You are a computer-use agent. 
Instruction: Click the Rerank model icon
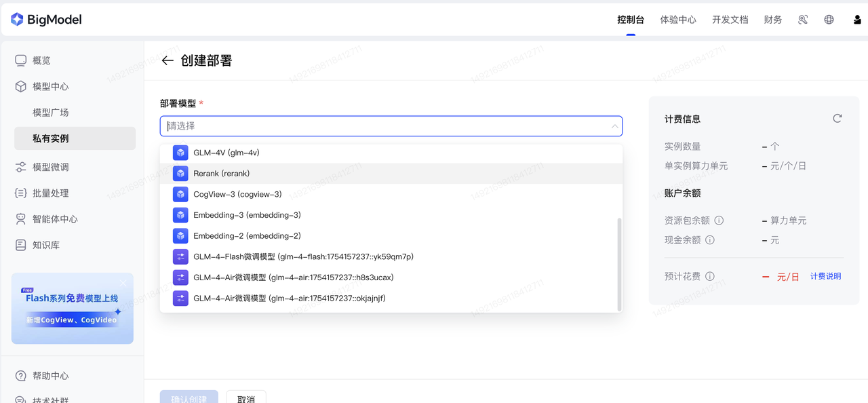tap(180, 174)
